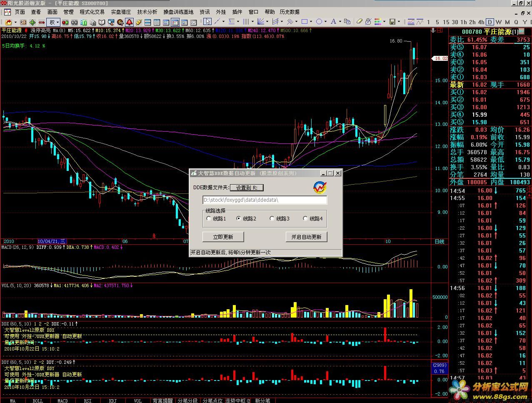Click the vertical split-window layout icon
This screenshot has height=403, width=532.
pyautogui.click(x=157, y=22)
